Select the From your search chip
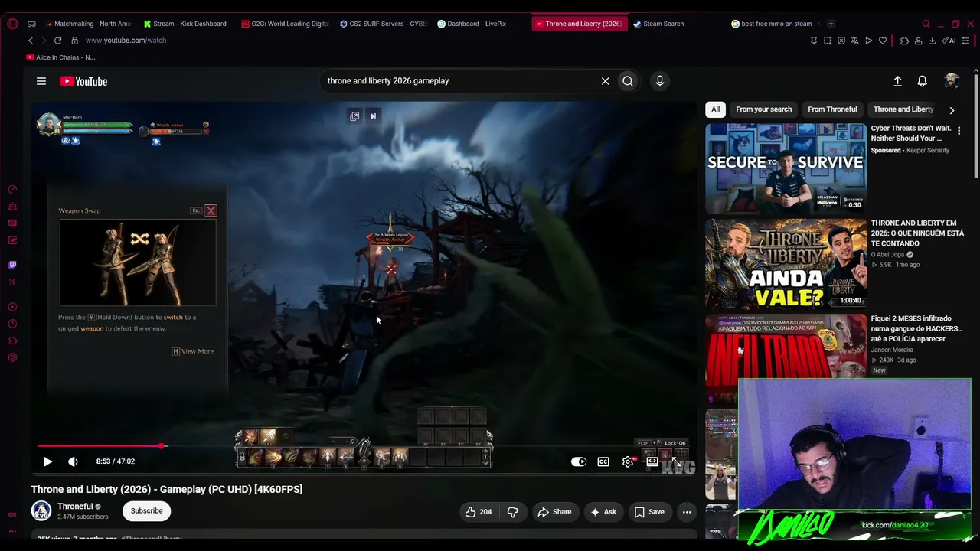This screenshot has width=980, height=551. pos(764,109)
